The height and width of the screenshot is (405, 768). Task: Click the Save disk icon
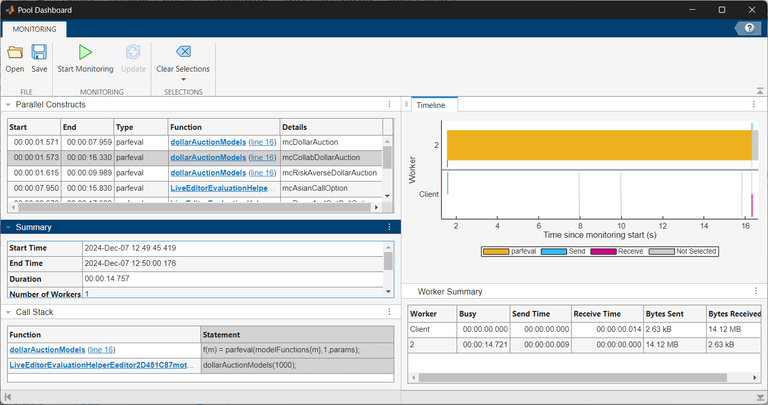pyautogui.click(x=39, y=52)
